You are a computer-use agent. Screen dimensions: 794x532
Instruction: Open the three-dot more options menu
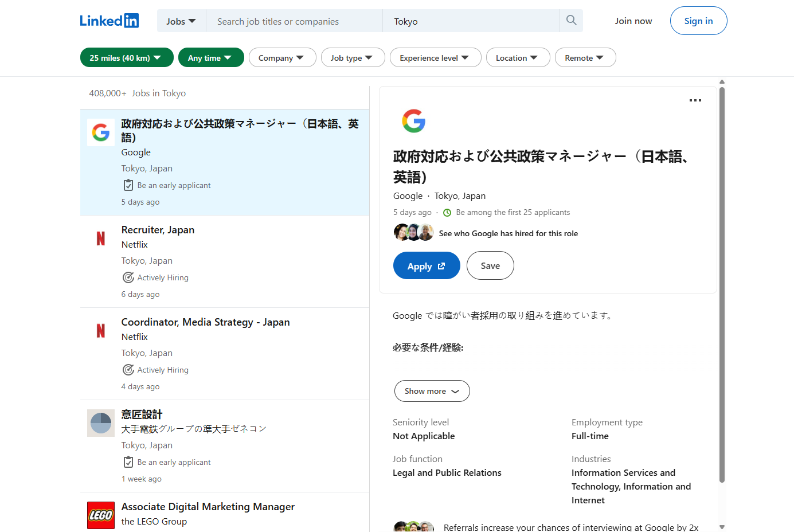point(695,100)
